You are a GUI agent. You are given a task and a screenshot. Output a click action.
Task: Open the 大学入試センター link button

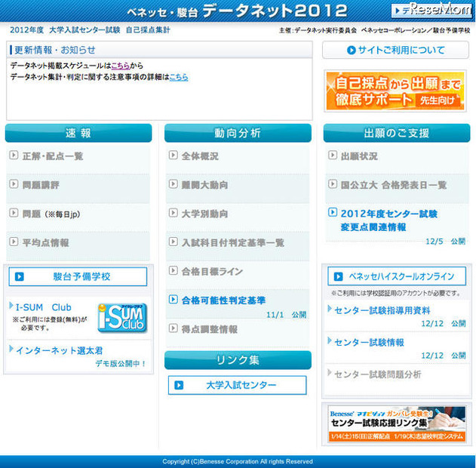pyautogui.click(x=238, y=385)
